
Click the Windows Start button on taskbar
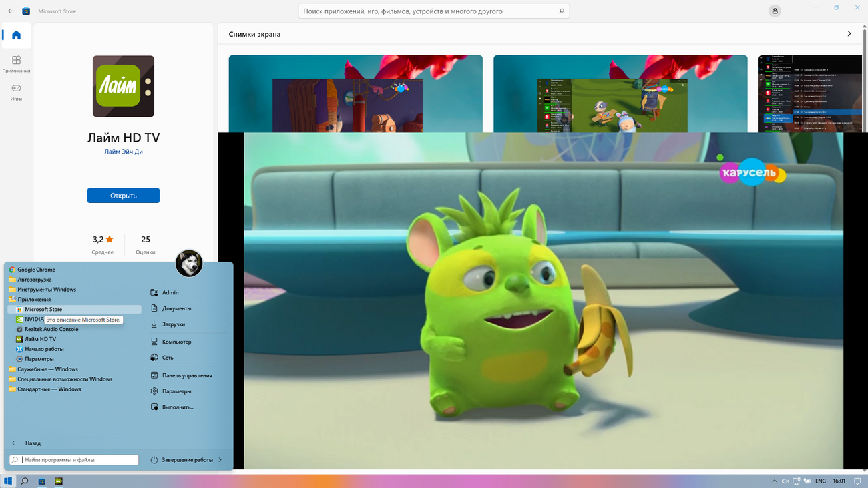pos(8,481)
